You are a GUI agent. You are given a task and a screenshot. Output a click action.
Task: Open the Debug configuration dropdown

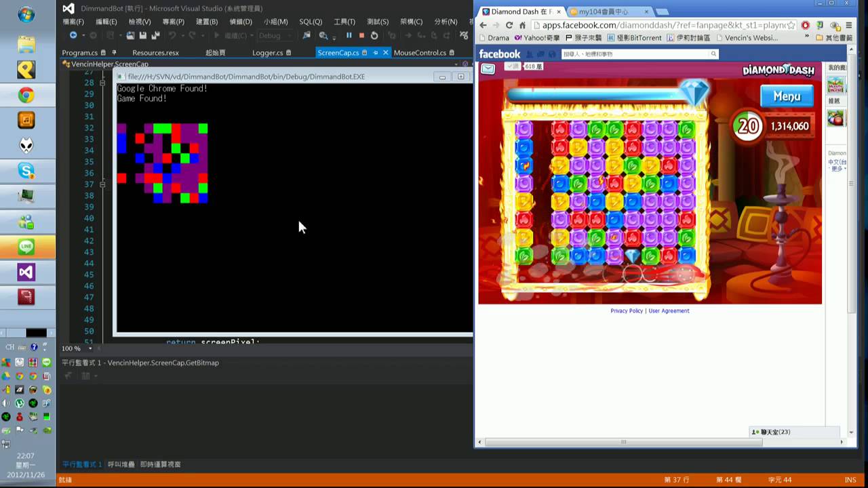pyautogui.click(x=275, y=35)
